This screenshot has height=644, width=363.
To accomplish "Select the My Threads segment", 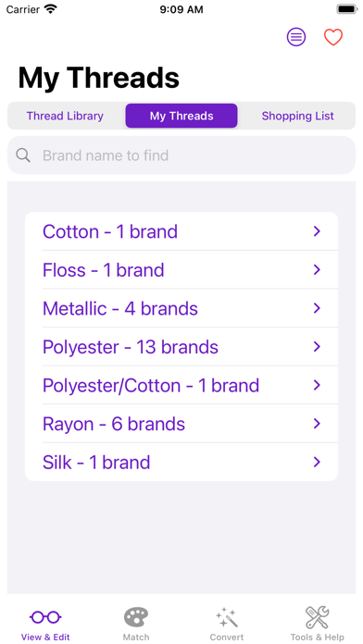I will 181,116.
